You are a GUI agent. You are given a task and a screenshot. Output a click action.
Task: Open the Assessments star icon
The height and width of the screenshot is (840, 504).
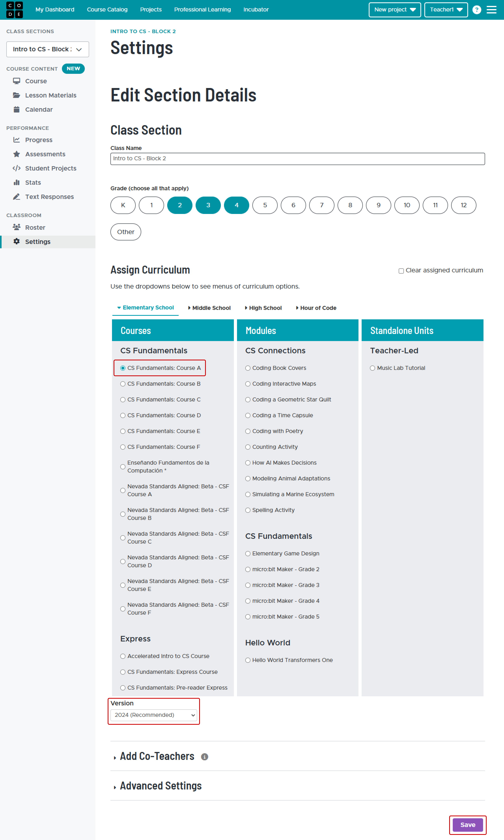click(x=16, y=154)
